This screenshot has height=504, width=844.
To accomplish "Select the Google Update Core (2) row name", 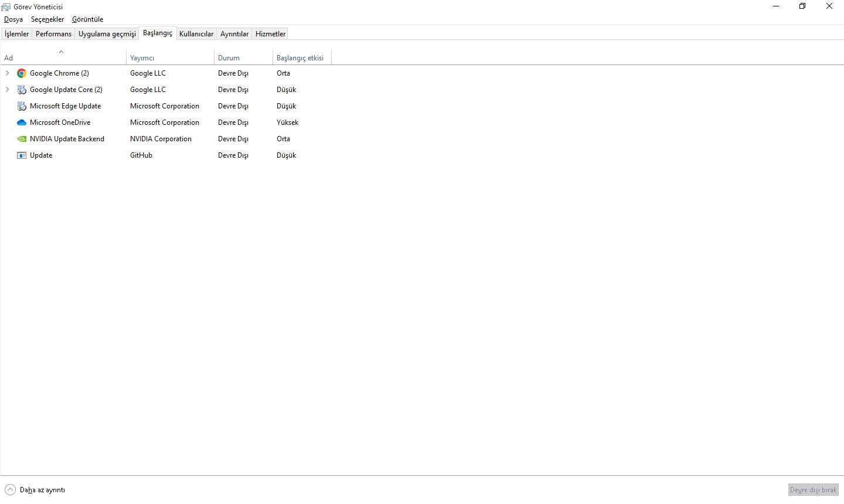I will (66, 90).
